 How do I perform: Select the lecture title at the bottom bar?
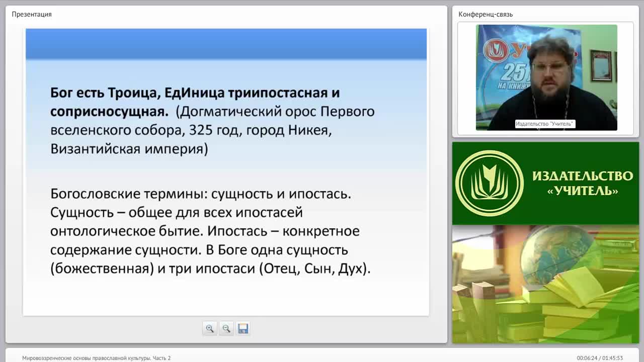click(96, 358)
